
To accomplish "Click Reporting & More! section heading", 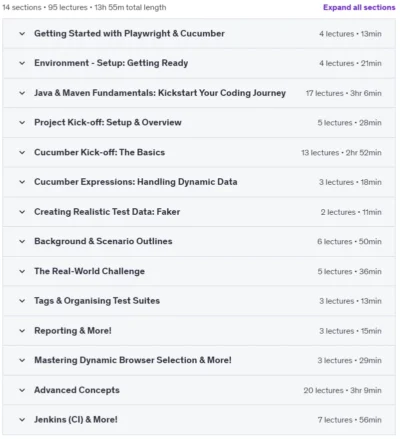I will 73,331.
